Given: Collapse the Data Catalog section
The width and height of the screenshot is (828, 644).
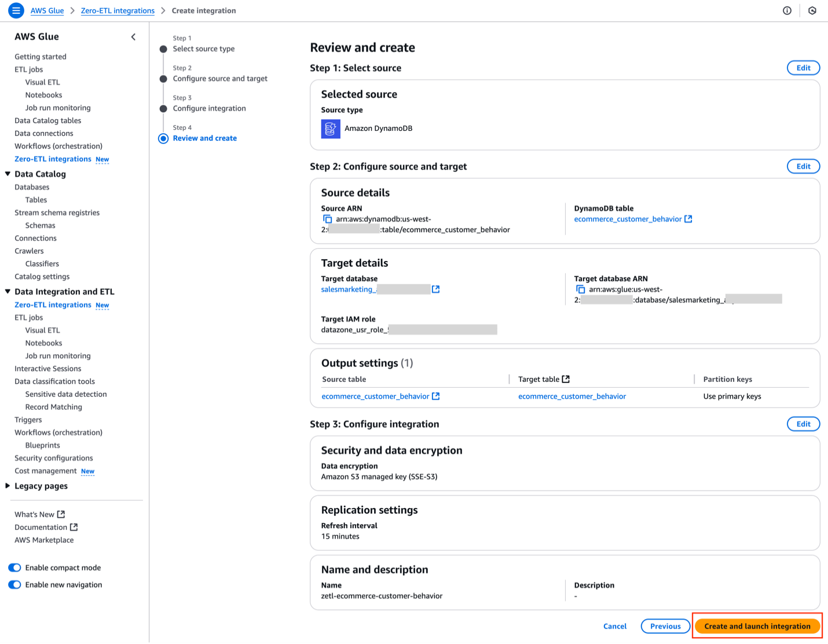Looking at the screenshot, I should (8, 174).
